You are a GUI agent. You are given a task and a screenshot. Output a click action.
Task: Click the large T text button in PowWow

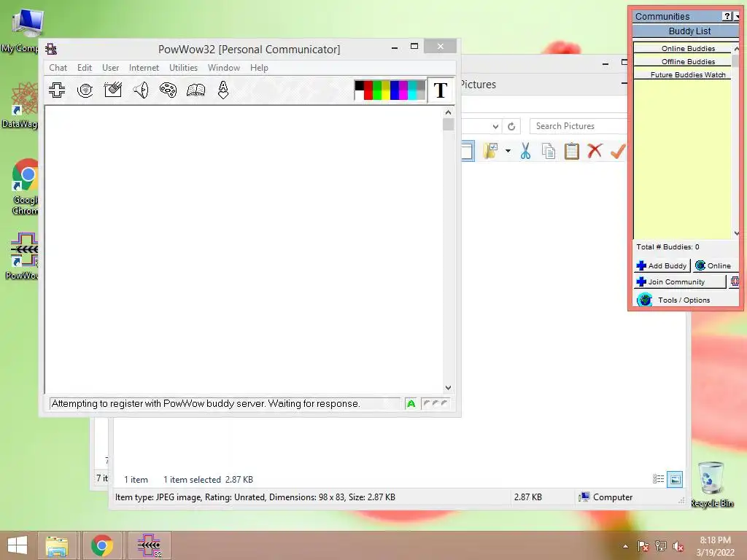click(441, 90)
